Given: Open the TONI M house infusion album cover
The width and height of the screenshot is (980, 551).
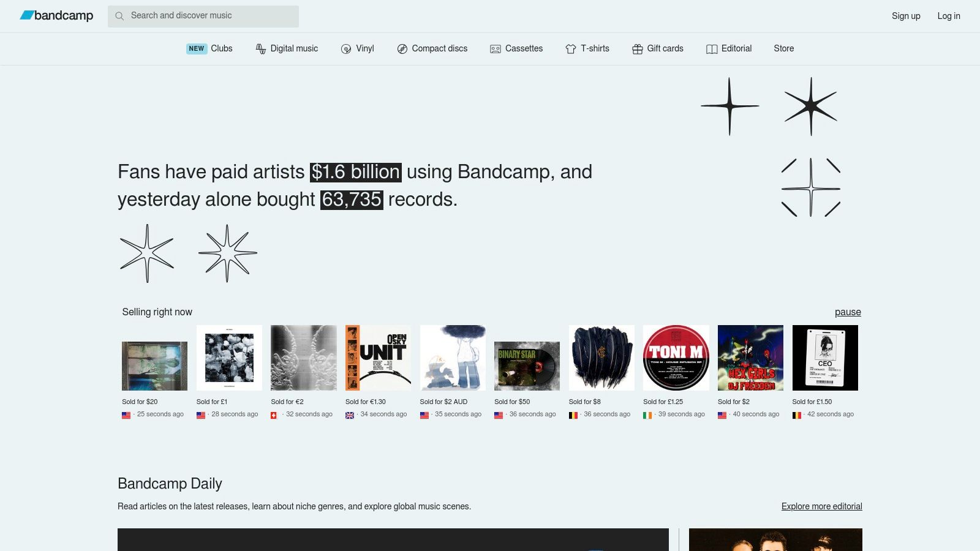Looking at the screenshot, I should 676,358.
